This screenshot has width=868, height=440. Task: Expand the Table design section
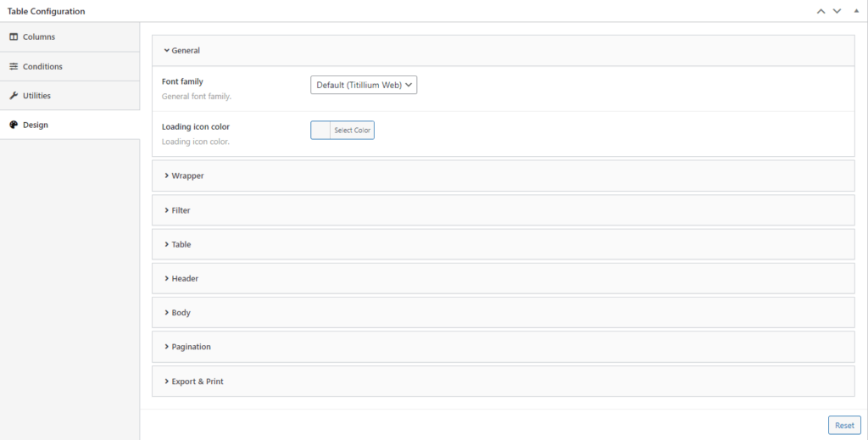(181, 245)
